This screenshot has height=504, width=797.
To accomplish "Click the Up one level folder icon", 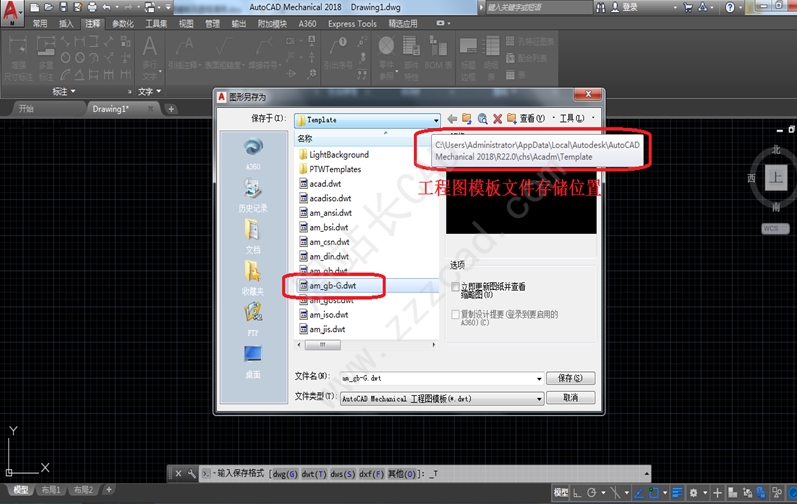I will [467, 119].
